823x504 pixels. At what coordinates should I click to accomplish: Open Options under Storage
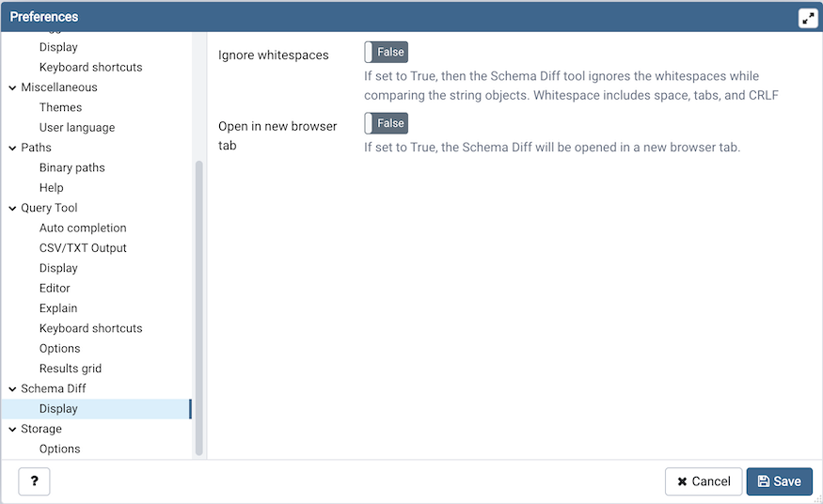60,449
